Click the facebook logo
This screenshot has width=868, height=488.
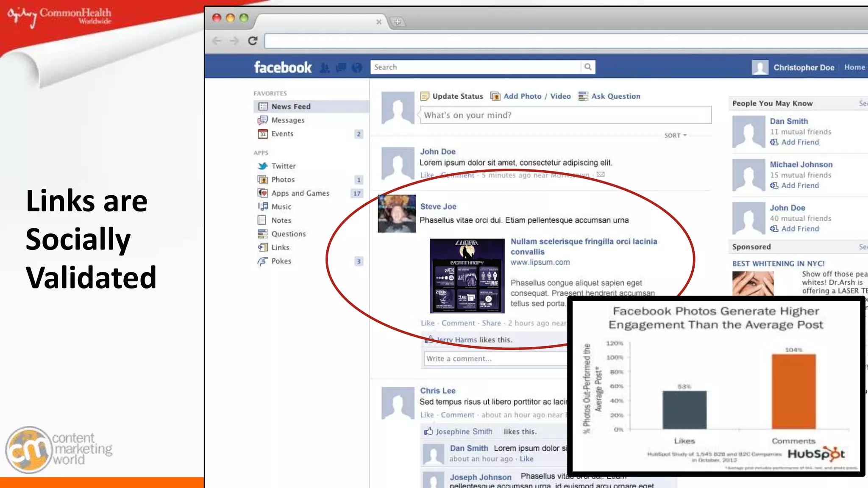[x=283, y=67]
